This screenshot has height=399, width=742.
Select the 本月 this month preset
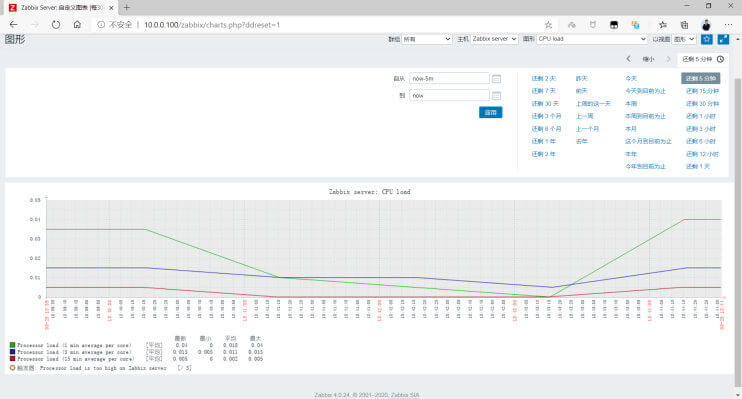631,129
